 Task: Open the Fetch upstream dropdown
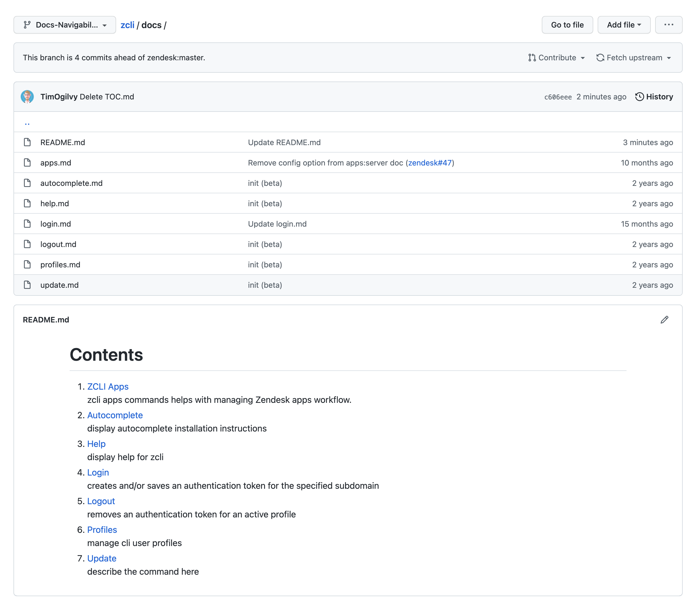[634, 58]
